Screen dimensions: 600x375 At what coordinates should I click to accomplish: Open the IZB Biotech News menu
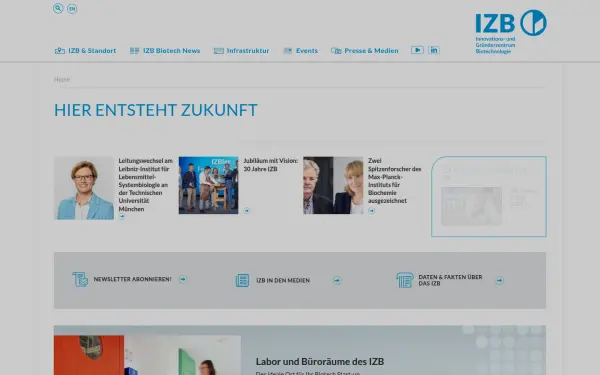[x=171, y=51]
